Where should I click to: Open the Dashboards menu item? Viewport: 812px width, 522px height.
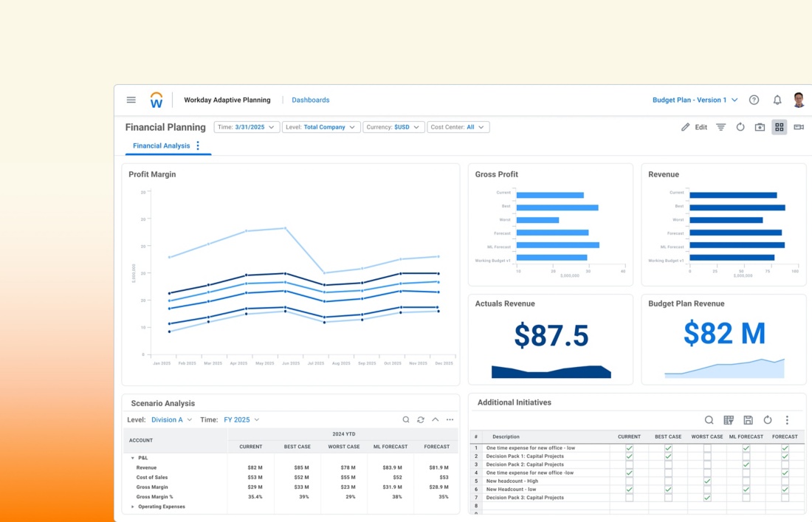coord(310,100)
